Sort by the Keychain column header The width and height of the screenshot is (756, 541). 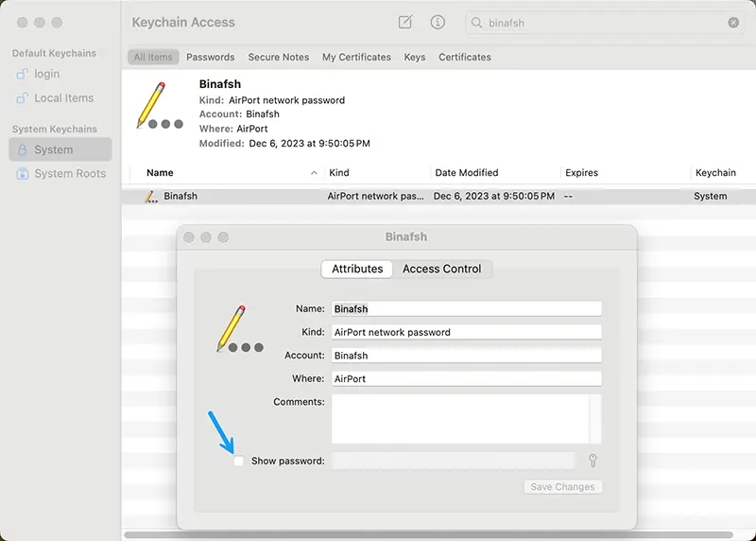(715, 173)
